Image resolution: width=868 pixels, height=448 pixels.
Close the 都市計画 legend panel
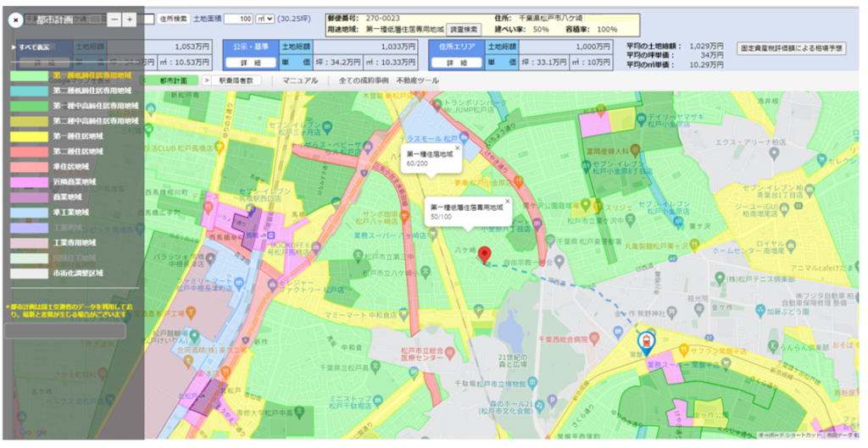[x=15, y=20]
